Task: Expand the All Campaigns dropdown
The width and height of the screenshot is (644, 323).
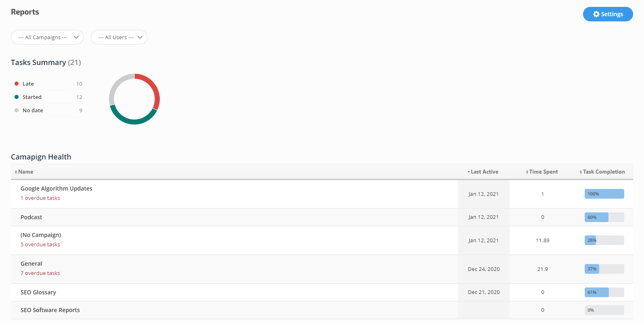Action: [x=47, y=37]
